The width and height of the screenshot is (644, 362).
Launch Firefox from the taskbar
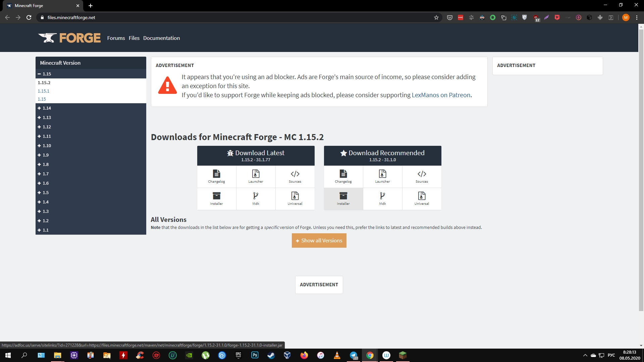304,355
